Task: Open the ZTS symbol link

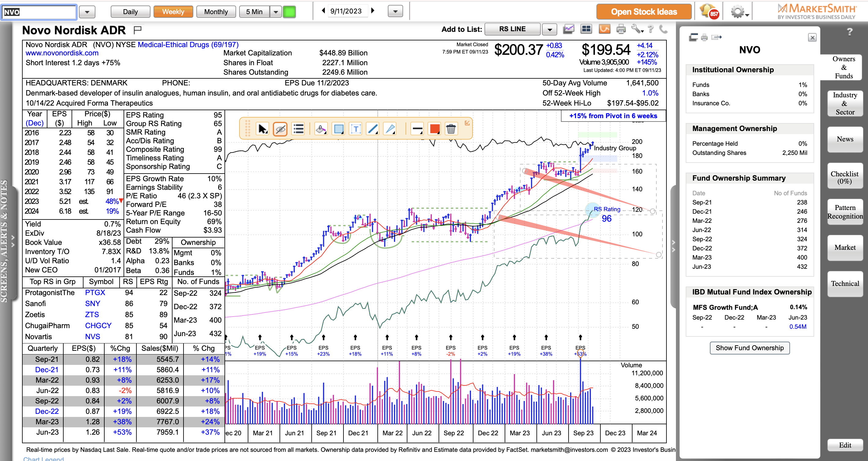Action: 92,315
